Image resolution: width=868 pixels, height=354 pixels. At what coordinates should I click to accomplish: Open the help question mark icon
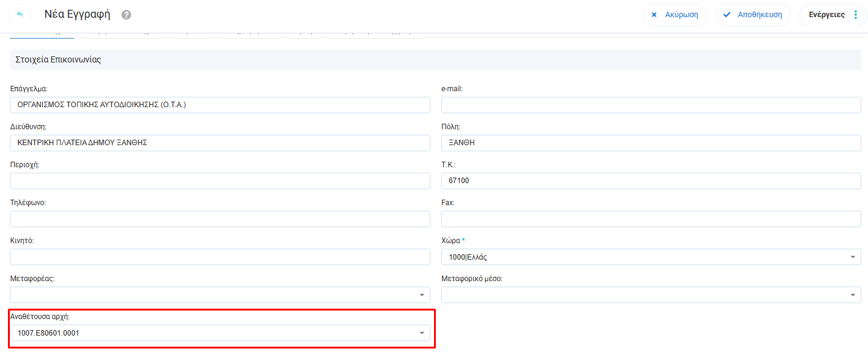coord(126,15)
